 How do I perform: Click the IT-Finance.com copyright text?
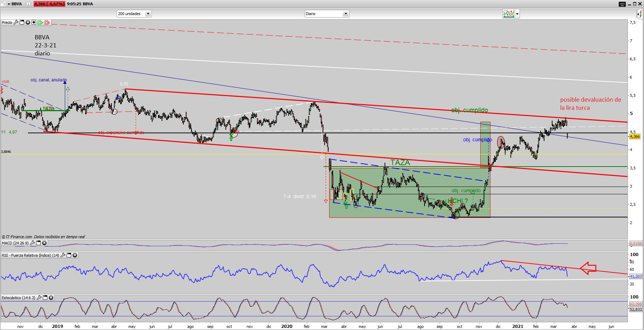coord(43,237)
